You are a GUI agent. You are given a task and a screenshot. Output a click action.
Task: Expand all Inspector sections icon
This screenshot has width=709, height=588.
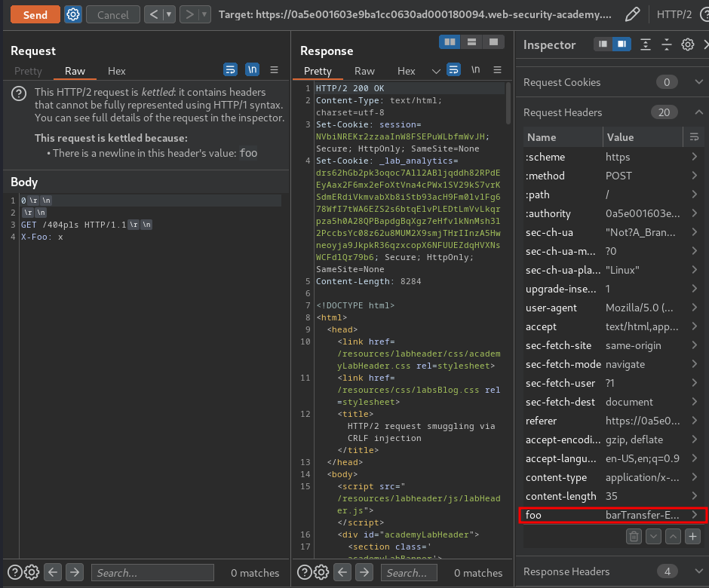[645, 44]
